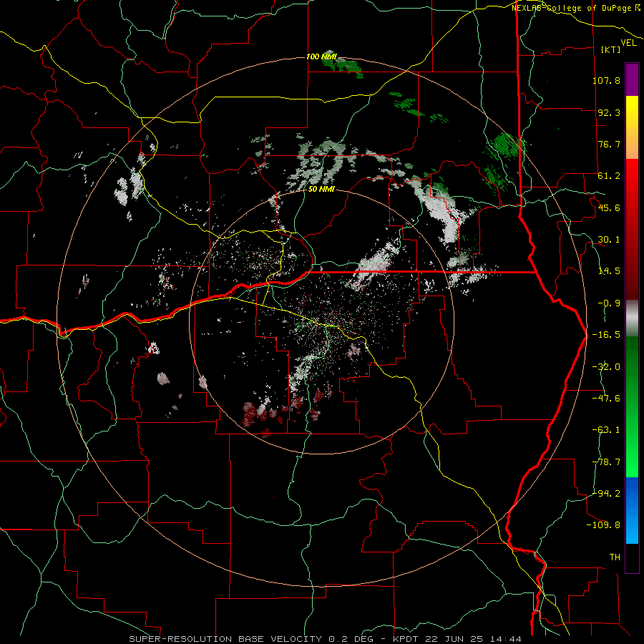The height and width of the screenshot is (644, 644).
Task: Pick the yellow segment of the color bar
Action: (632, 127)
